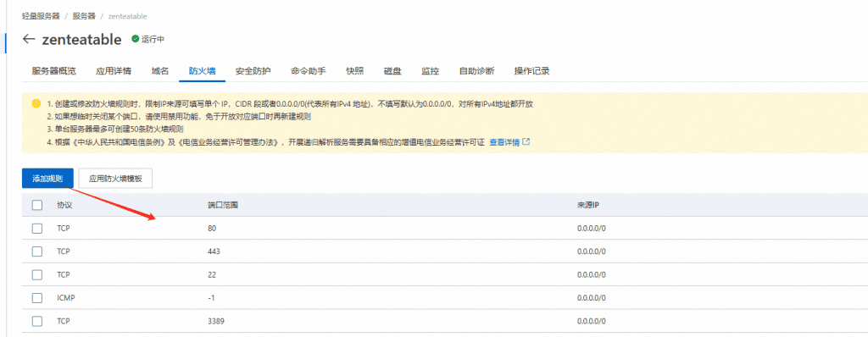The height and width of the screenshot is (337, 868).
Task: Go to 服务器 breadcrumb
Action: (84, 16)
